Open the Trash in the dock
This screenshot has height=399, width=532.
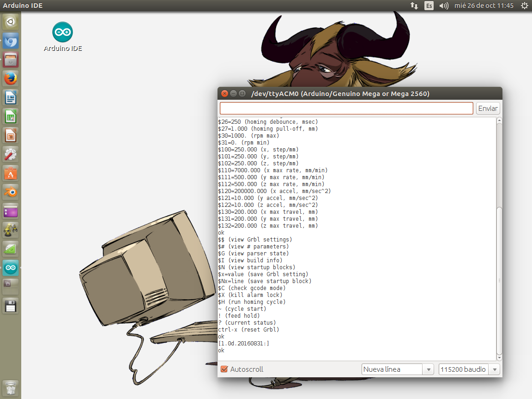[11, 388]
